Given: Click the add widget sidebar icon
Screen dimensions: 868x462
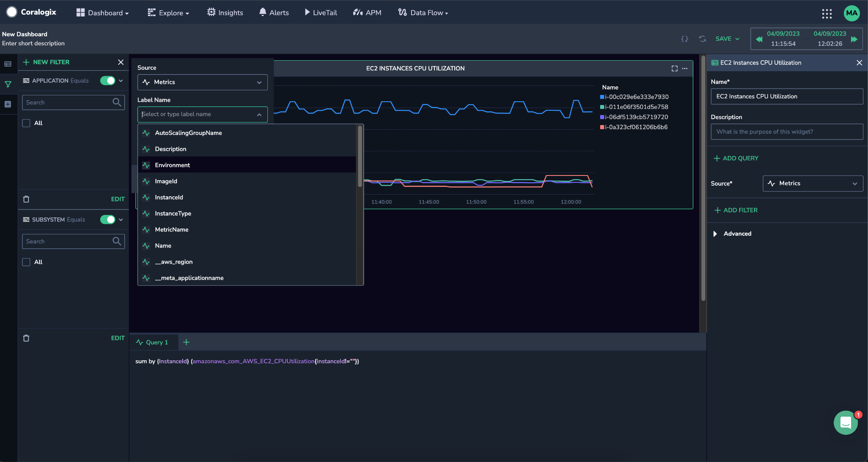Looking at the screenshot, I should point(8,104).
